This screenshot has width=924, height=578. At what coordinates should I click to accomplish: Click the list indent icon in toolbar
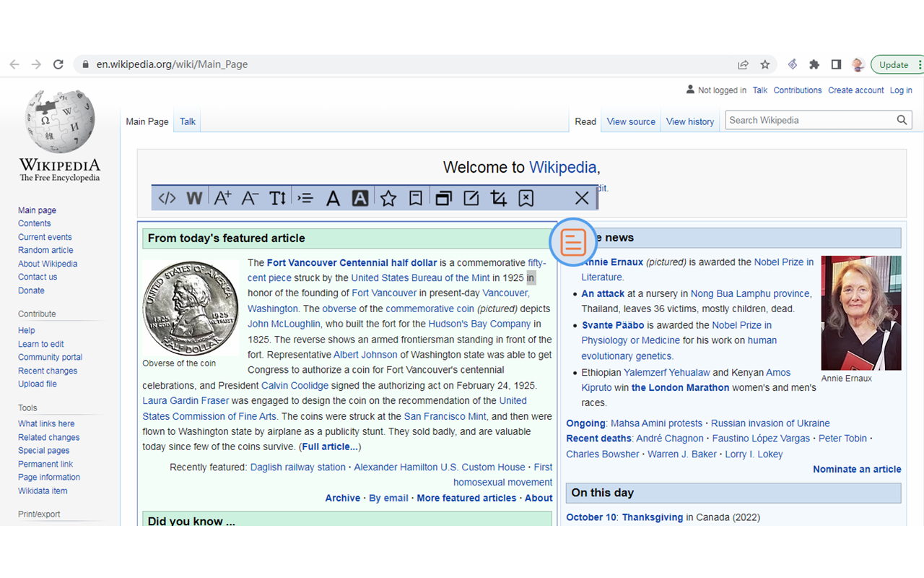(305, 198)
